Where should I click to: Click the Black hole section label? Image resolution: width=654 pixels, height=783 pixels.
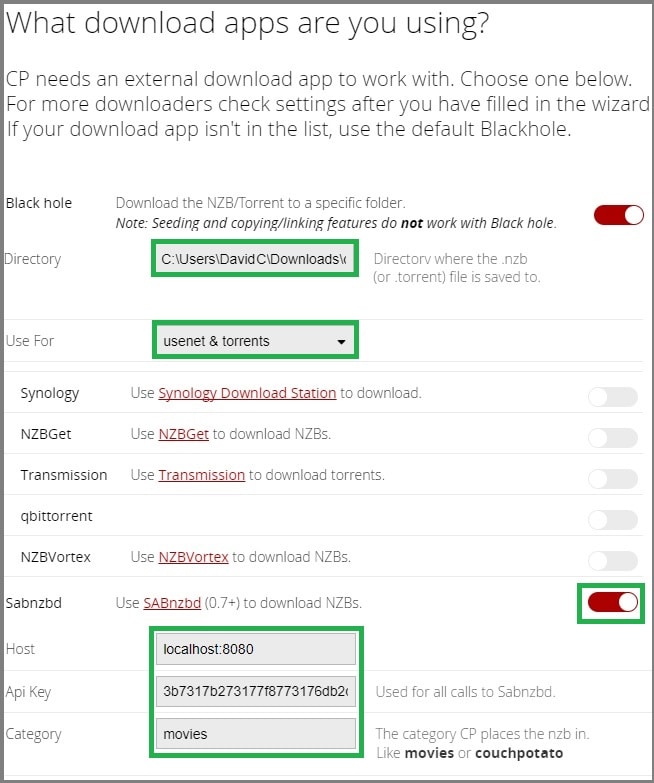[x=39, y=203]
